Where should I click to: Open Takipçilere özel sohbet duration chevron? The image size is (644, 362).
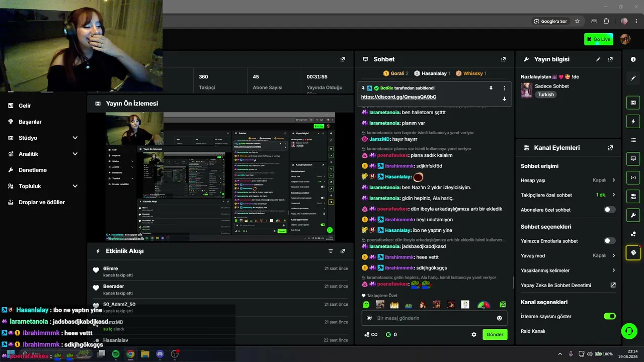(x=613, y=195)
